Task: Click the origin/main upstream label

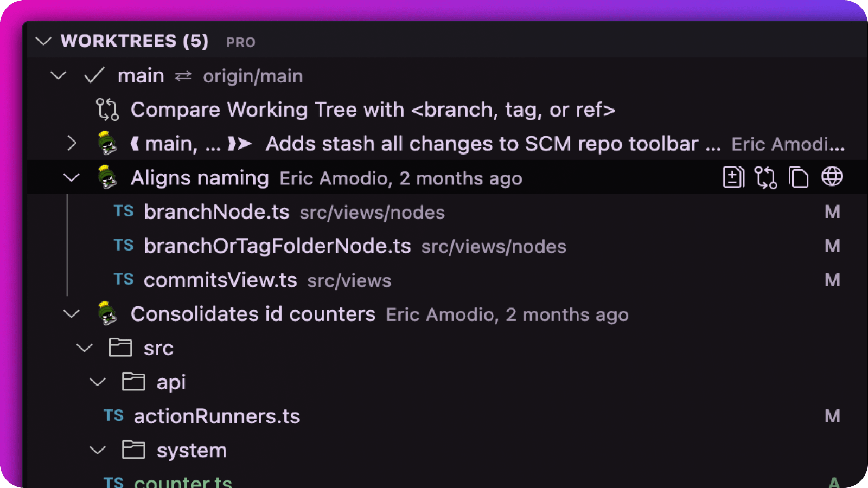Action: click(253, 76)
